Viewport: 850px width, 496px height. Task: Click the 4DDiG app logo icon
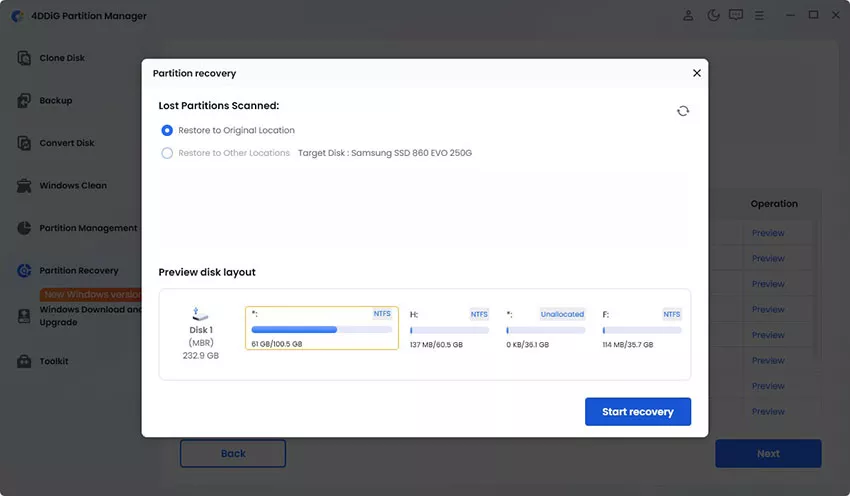click(17, 16)
